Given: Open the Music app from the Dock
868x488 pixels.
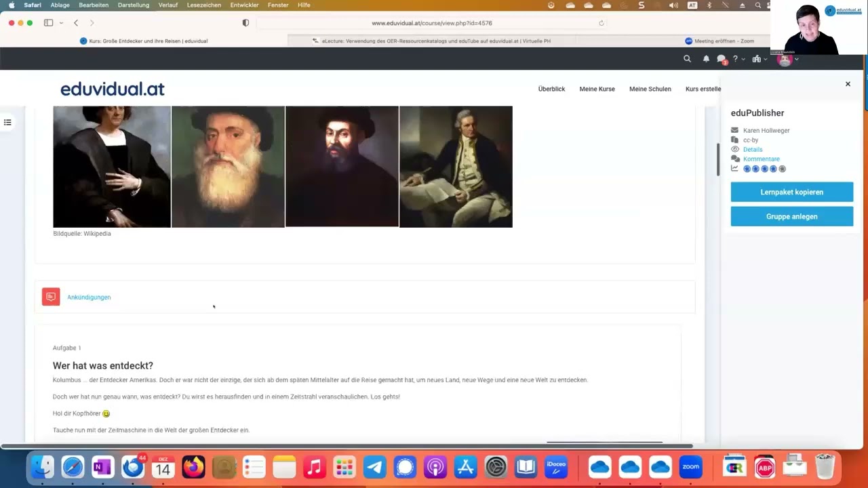Looking at the screenshot, I should click(x=314, y=467).
